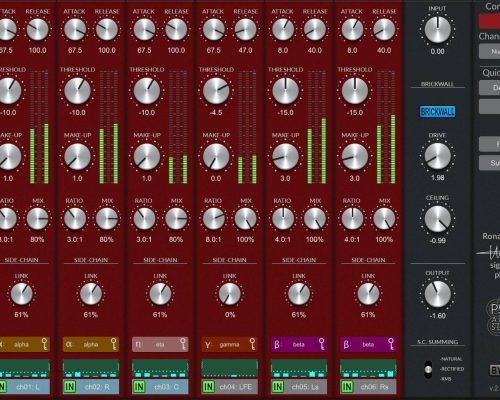Image resolution: width=500 pixels, height=400 pixels.
Task: Click the Link knob on ch01: L strip
Action: click(22, 294)
